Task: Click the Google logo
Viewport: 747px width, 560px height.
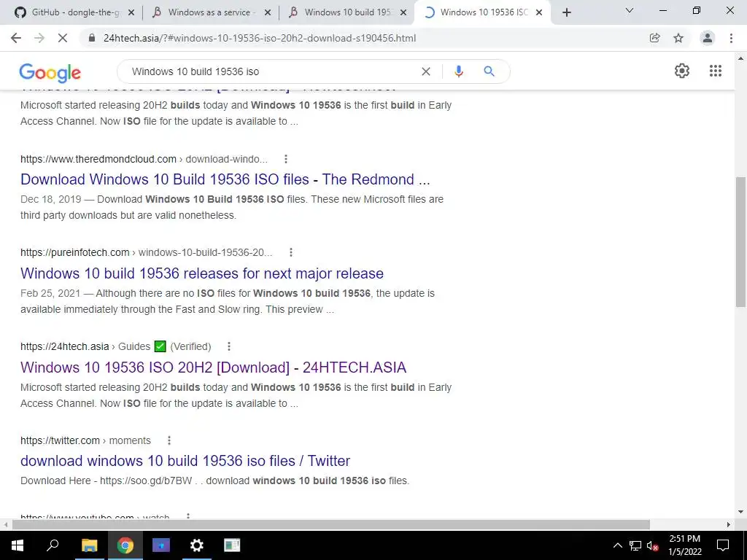Action: (x=50, y=72)
